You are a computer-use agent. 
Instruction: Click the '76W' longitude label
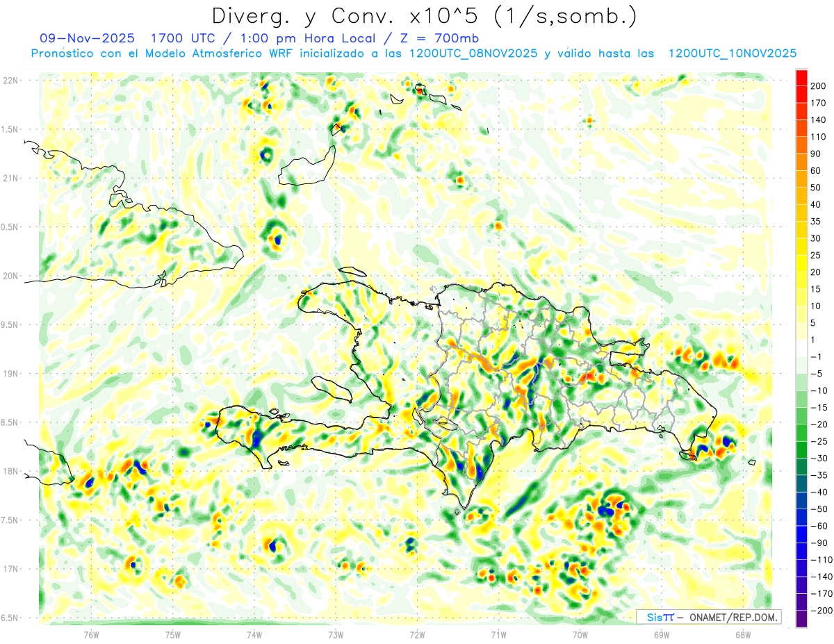click(x=91, y=634)
